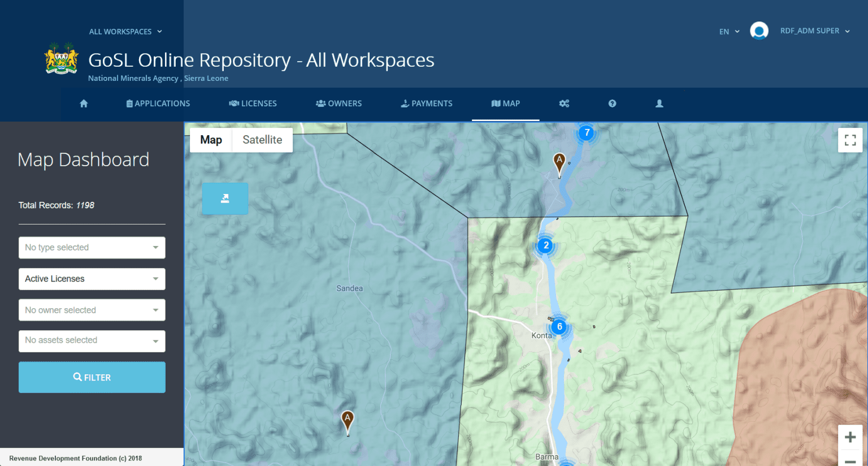
Task: Go to the Payments tab
Action: [427, 103]
